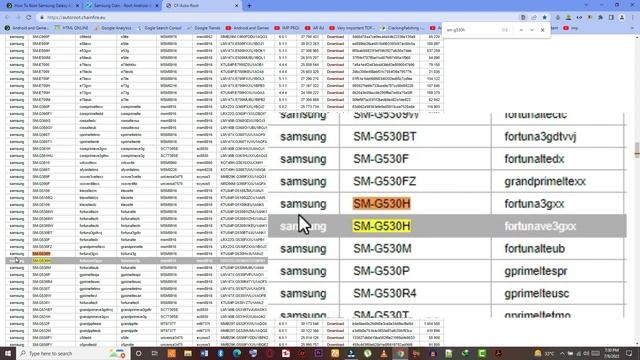Open a new browser tab

(249, 6)
